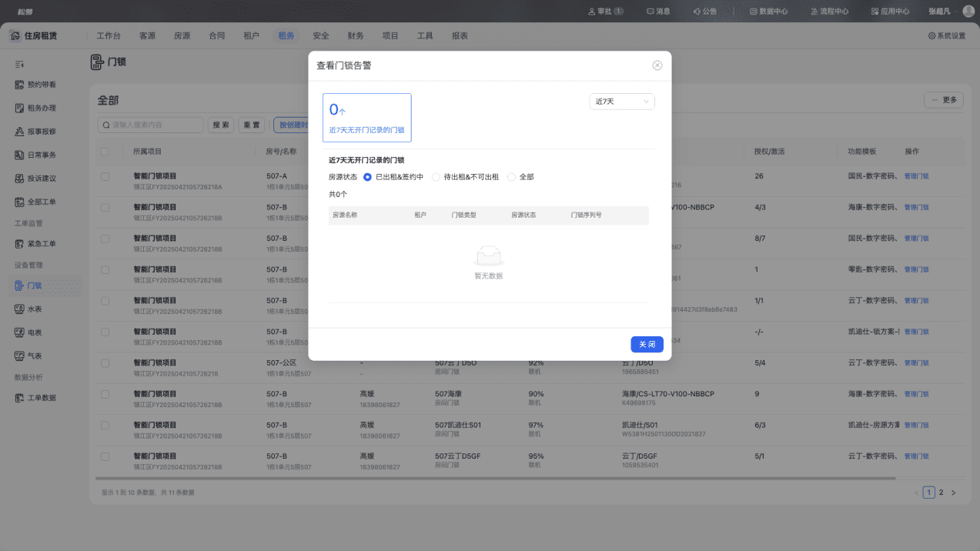Open the 更多 button menu
This screenshot has height=551, width=980.
coord(944,100)
